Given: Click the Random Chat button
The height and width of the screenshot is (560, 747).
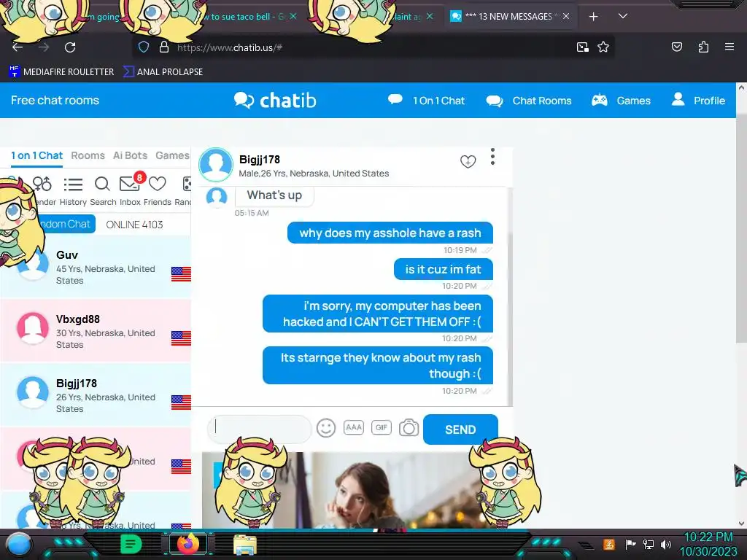Looking at the screenshot, I should pyautogui.click(x=65, y=224).
